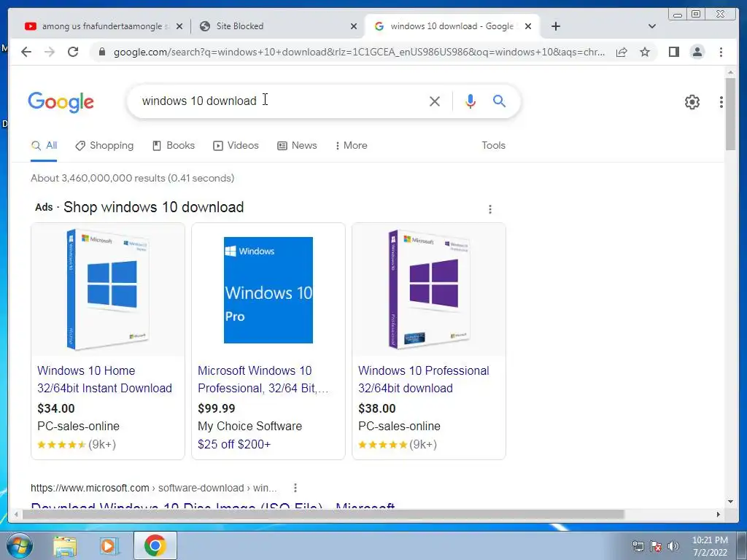Open options dots beside microsoft.com result
Viewport: 747px width, 560px height.
pos(295,488)
